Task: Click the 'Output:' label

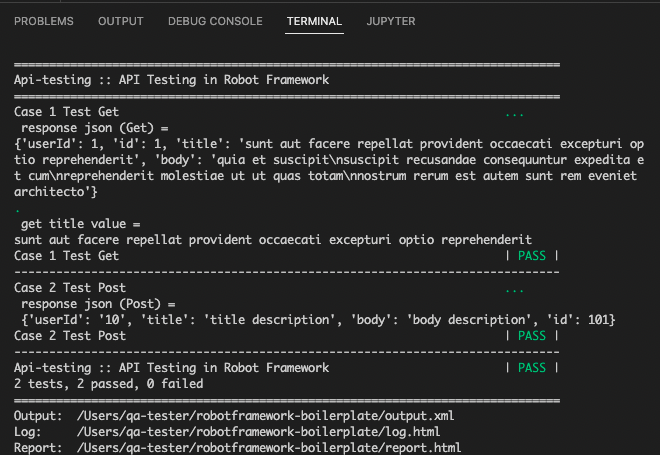Action: tap(38, 416)
